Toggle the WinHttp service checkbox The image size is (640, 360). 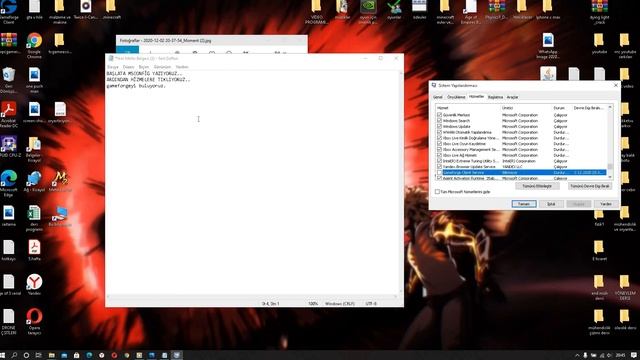[x=439, y=132]
